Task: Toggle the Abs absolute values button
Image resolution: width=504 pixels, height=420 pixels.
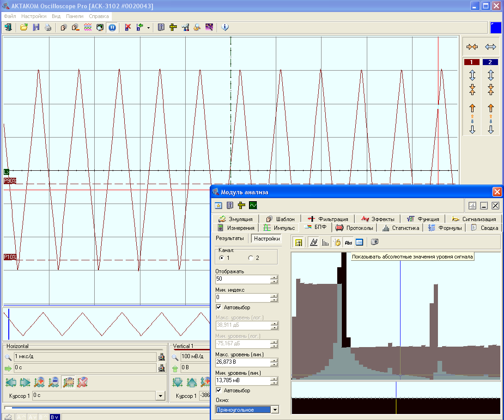Action: [348, 242]
